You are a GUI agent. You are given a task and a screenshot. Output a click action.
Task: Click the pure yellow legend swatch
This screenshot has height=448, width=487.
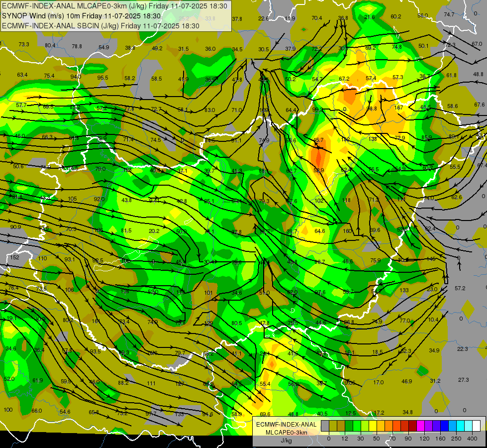373,426
